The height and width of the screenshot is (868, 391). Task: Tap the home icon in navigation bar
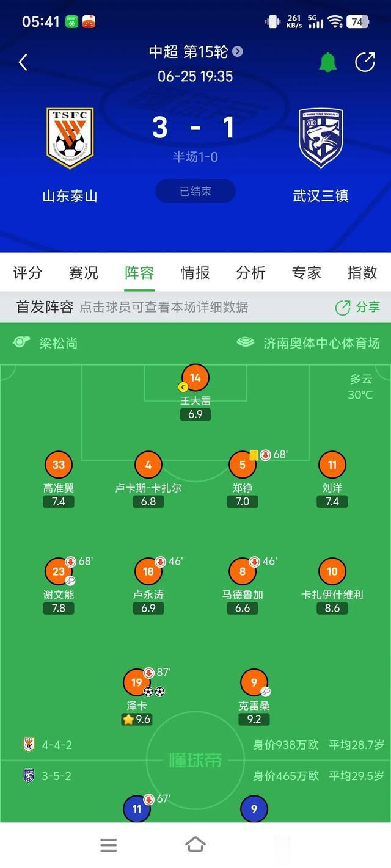[x=195, y=845]
